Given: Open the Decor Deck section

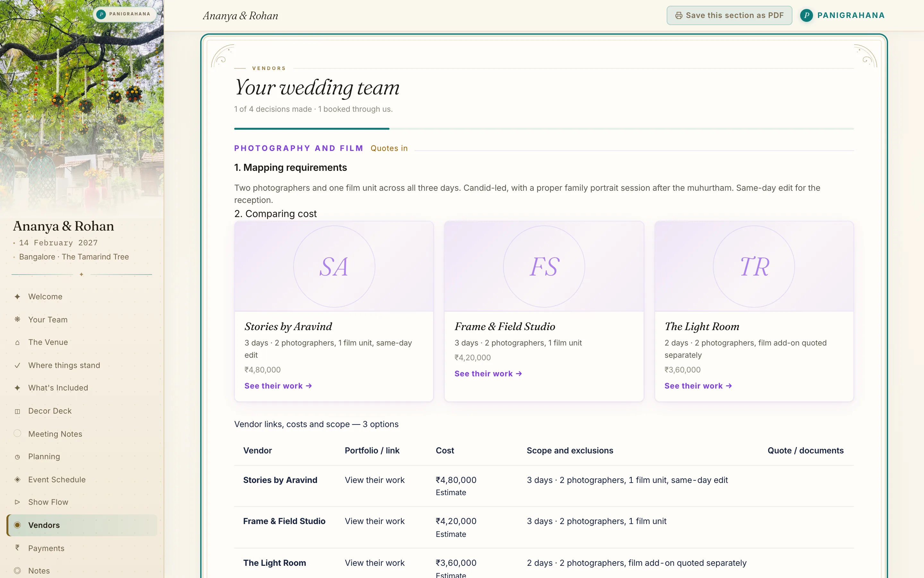Looking at the screenshot, I should pos(82,411).
